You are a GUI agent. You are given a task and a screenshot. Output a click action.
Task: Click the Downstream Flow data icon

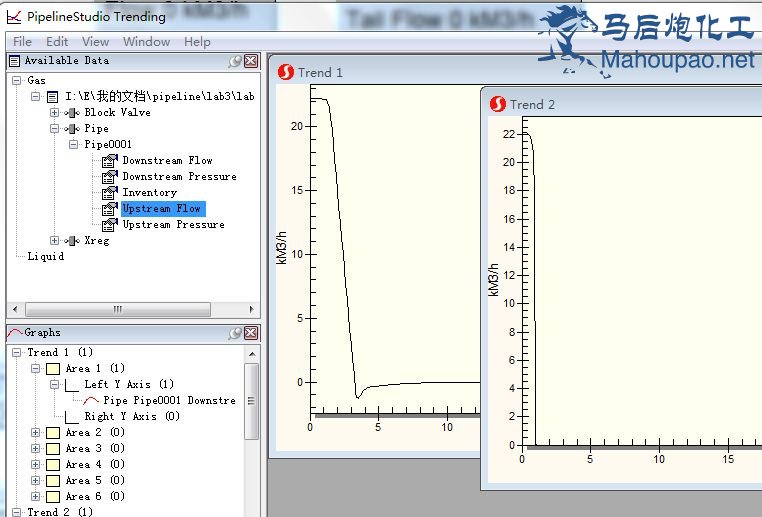tap(110, 161)
